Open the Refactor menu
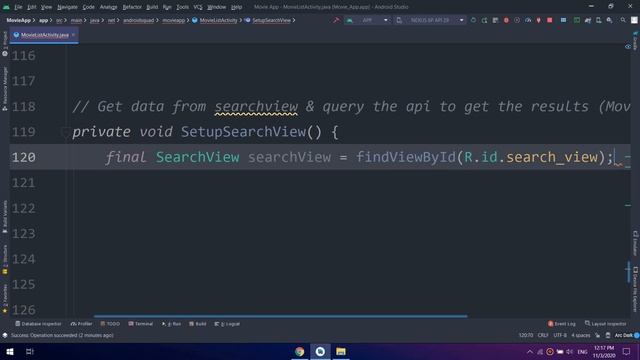Viewport: 640px width, 360px height. point(132,7)
